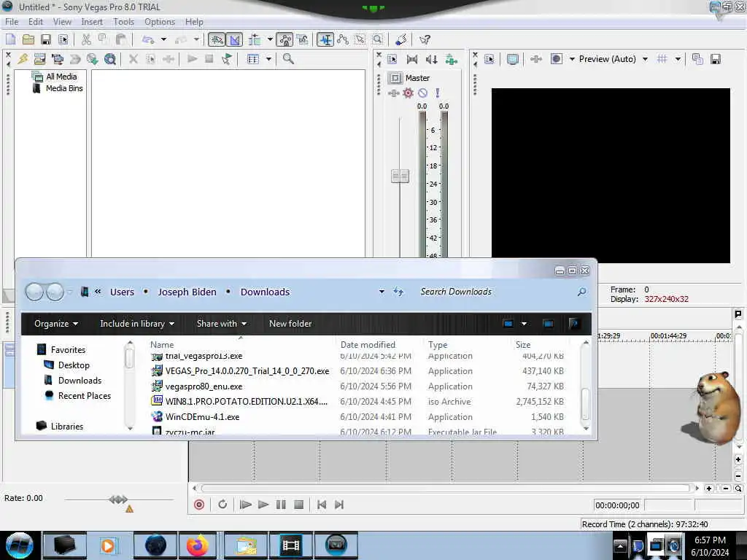Click Preview on External Monitor icon
Screen dimensions: 747x560
tap(513, 59)
